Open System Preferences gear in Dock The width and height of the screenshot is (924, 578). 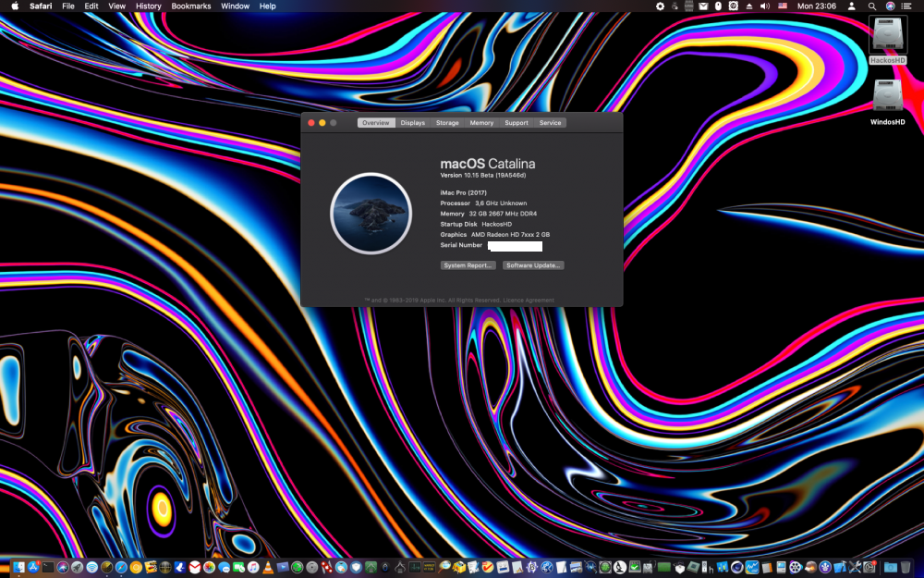[x=869, y=568]
